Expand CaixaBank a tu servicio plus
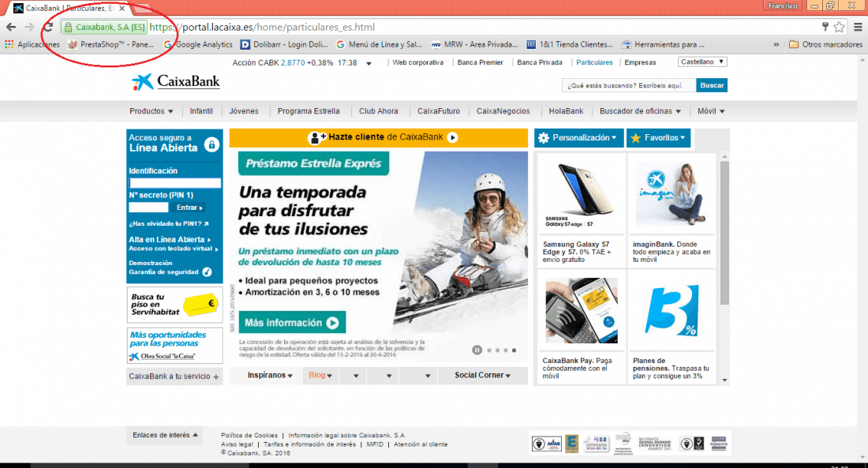 216,376
